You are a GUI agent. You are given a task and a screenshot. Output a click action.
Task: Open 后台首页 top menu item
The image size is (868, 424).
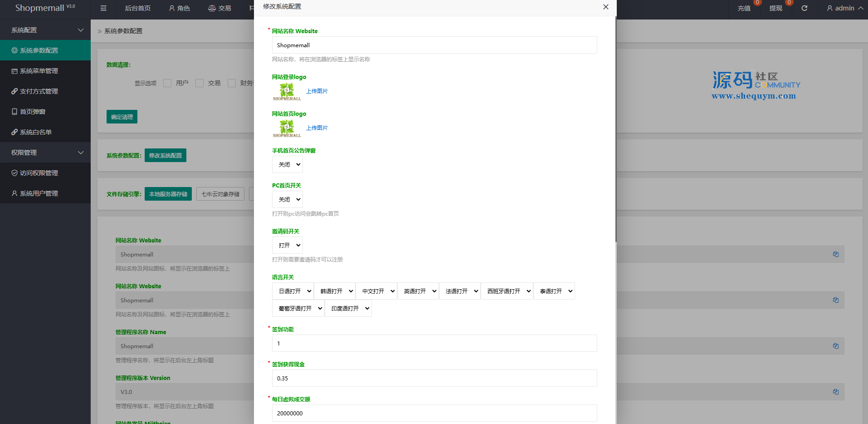coord(138,8)
